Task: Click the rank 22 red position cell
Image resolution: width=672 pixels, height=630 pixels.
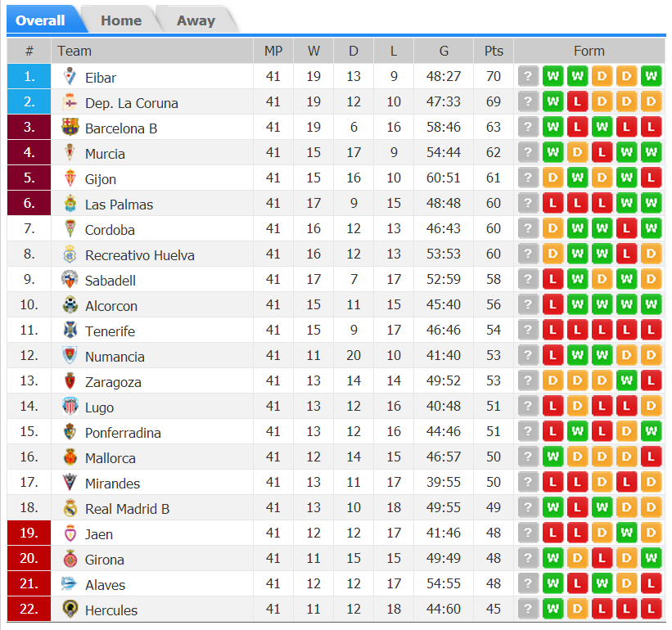Action: [x=29, y=610]
